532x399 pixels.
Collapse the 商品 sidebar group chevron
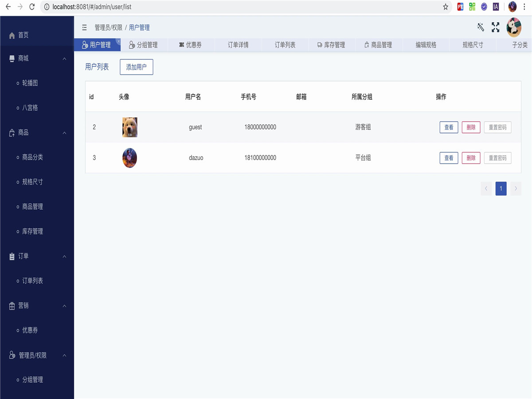64,133
